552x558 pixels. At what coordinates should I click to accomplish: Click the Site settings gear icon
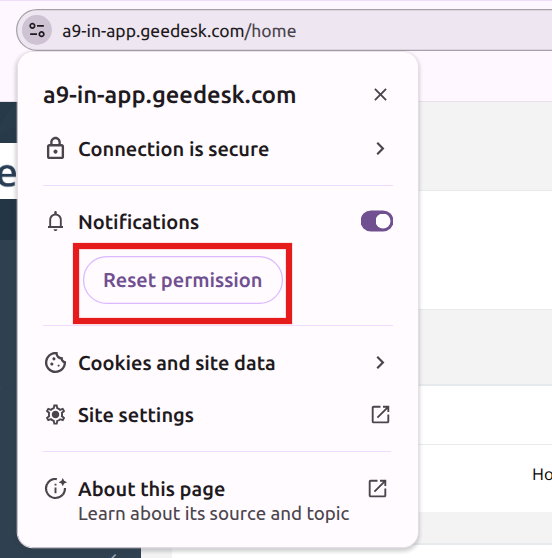pyautogui.click(x=56, y=415)
